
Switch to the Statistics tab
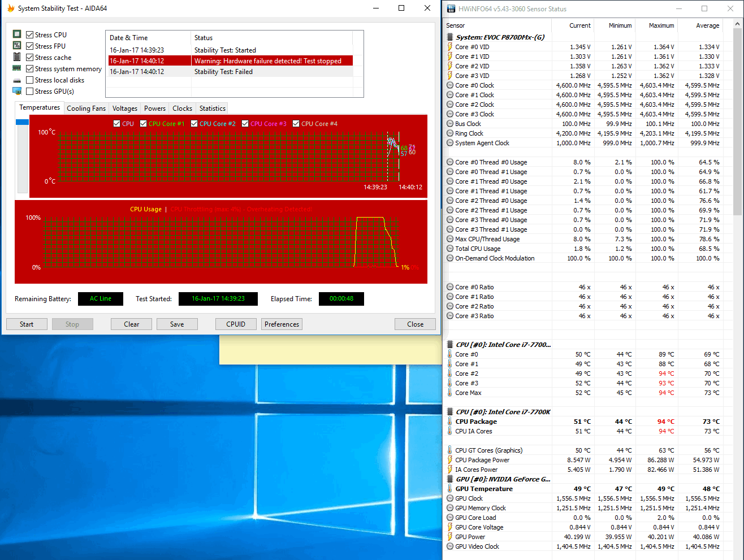(212, 108)
